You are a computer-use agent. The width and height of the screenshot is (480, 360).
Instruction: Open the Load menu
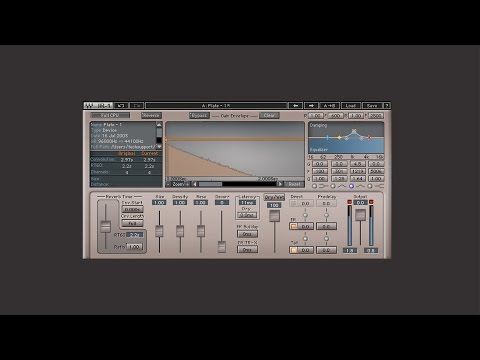click(x=351, y=106)
